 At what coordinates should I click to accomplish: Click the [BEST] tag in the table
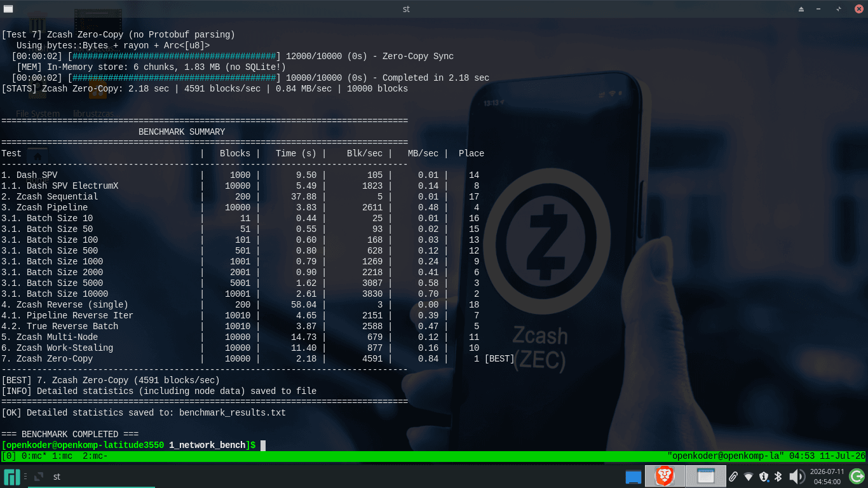tap(499, 358)
